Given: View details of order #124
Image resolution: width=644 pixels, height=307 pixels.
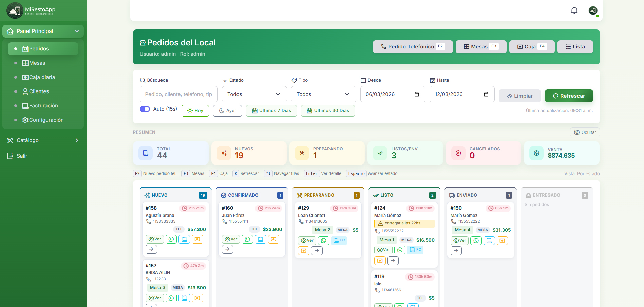Looking at the screenshot, I should click(x=383, y=250).
